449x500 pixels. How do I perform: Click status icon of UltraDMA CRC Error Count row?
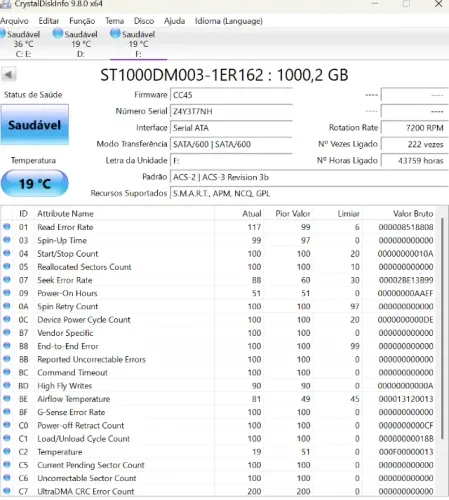7,491
